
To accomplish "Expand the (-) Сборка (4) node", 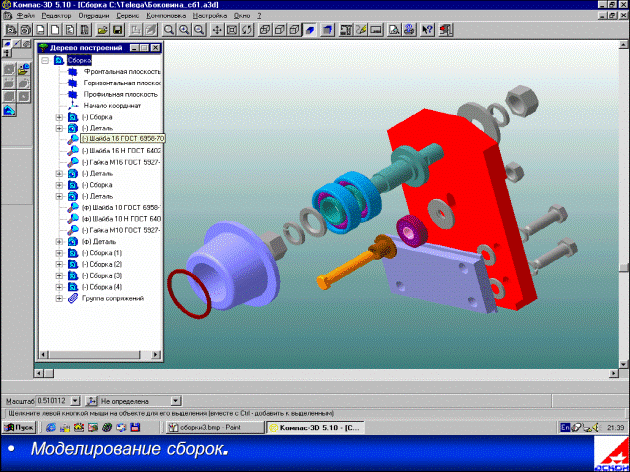I will 59,287.
